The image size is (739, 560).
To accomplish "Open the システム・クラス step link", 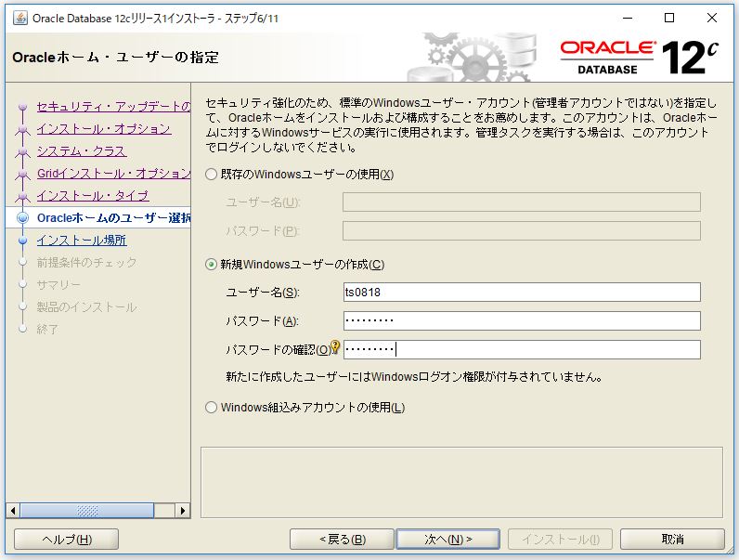I will [x=82, y=150].
